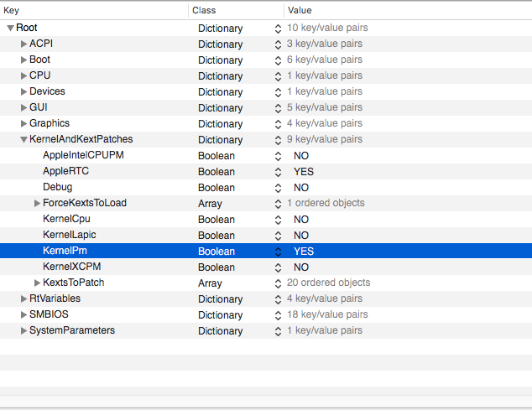
Task: Click the Key column header
Action: [94, 11]
